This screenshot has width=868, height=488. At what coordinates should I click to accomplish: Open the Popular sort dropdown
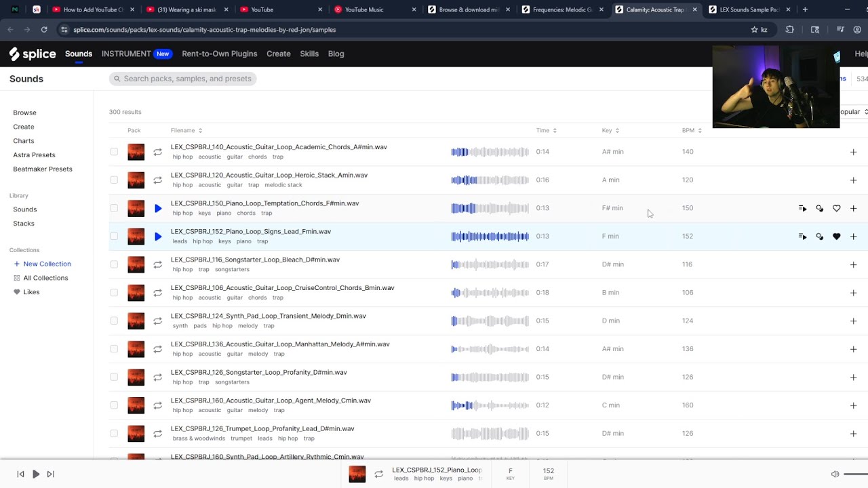point(853,112)
